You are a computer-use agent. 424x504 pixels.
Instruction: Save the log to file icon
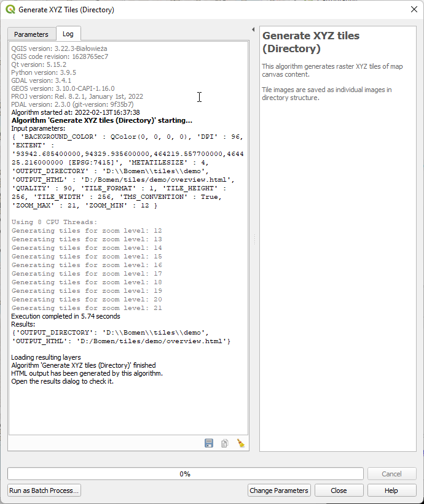pyautogui.click(x=209, y=443)
